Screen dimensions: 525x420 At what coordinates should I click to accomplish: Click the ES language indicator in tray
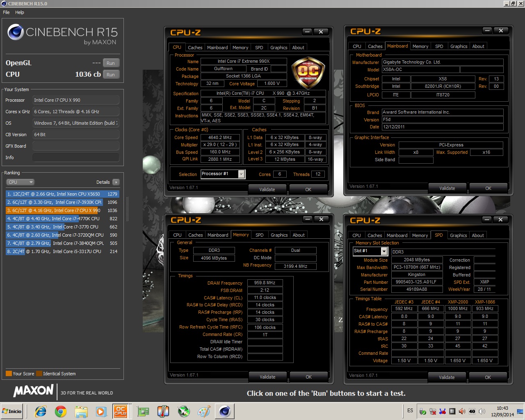coord(410,411)
